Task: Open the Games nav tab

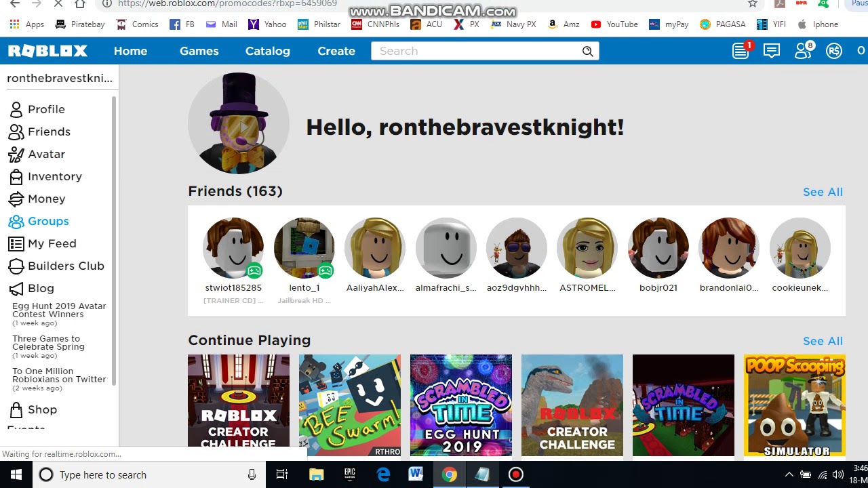Action: tap(199, 51)
